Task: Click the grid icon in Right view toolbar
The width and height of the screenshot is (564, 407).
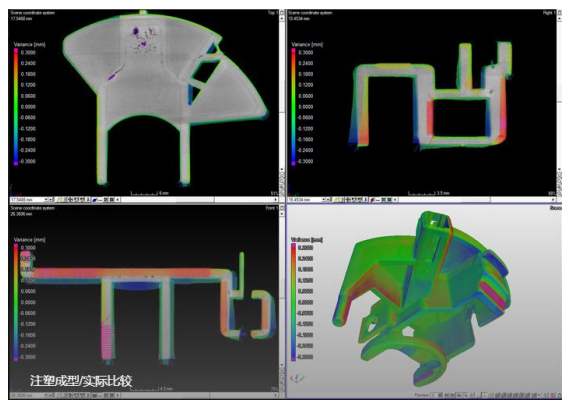Action: (x=383, y=199)
